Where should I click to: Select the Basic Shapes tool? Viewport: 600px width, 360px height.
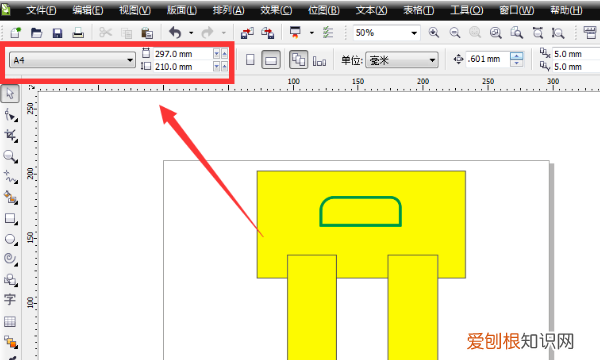click(x=10, y=280)
